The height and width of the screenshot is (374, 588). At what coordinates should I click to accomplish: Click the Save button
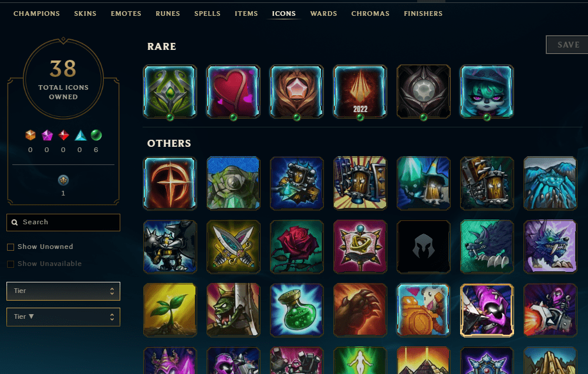coord(567,45)
